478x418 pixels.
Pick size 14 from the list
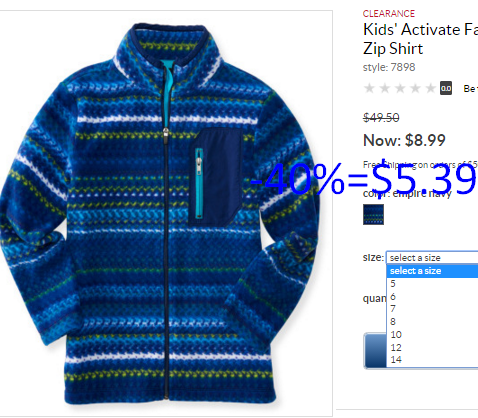pyautogui.click(x=432, y=360)
